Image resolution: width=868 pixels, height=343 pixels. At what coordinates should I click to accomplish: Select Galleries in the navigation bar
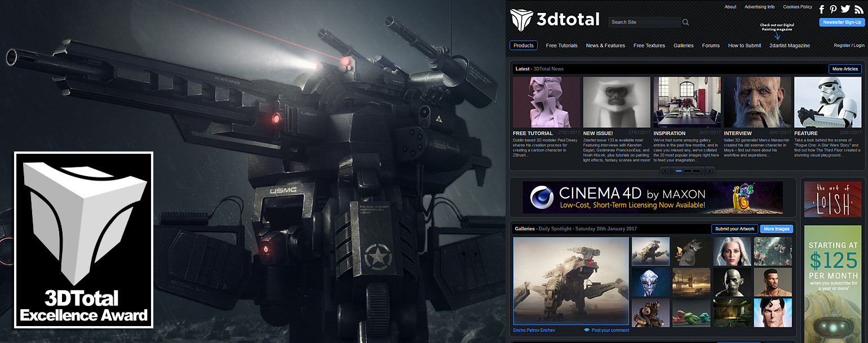coord(684,46)
